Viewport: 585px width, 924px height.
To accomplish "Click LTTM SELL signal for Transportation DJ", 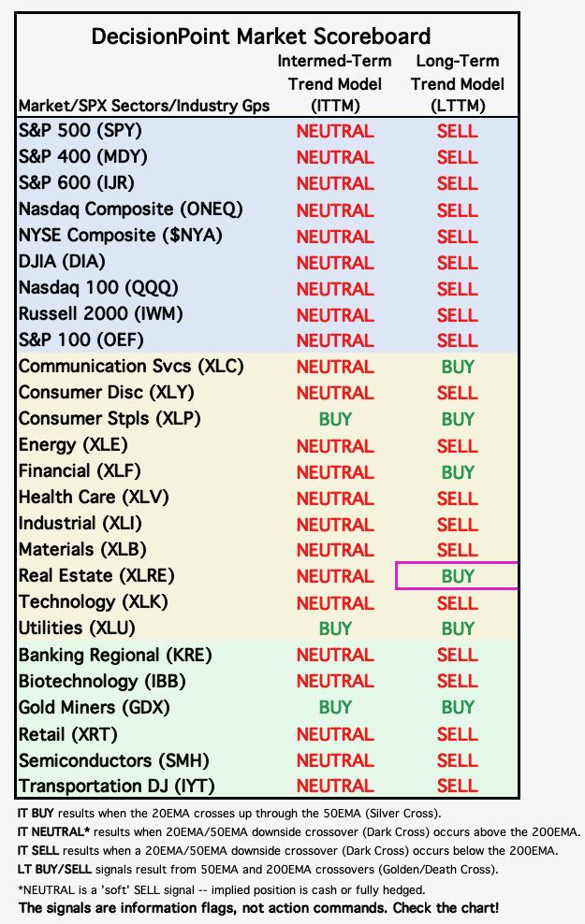I will coord(458,787).
